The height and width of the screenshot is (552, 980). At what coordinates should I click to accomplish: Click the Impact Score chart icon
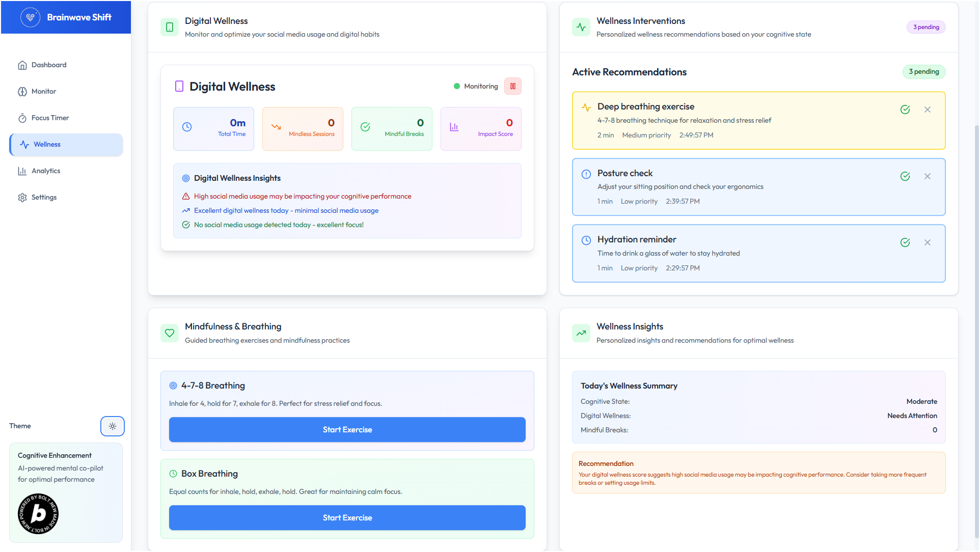pyautogui.click(x=454, y=127)
